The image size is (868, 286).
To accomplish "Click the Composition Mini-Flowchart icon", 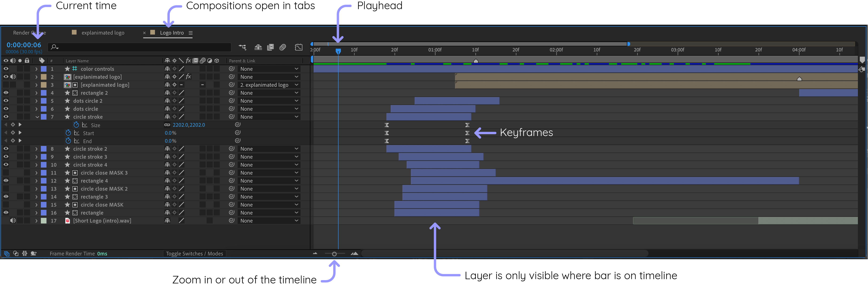I will [x=242, y=47].
